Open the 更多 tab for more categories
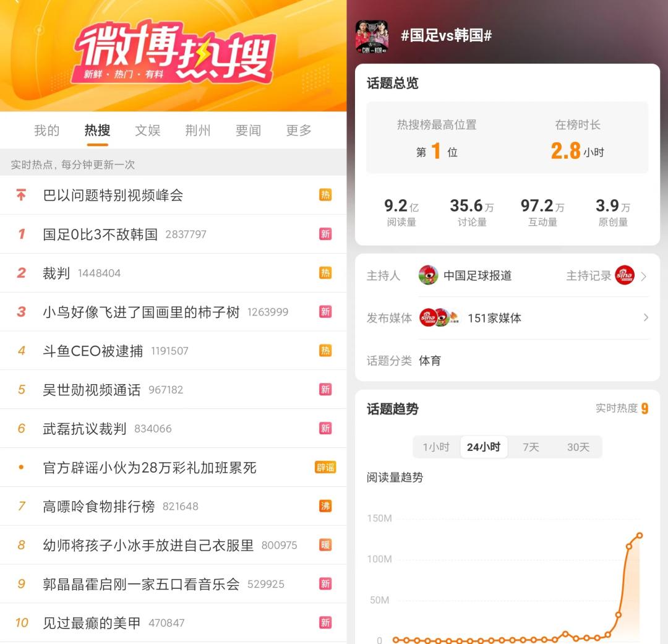 click(x=299, y=131)
